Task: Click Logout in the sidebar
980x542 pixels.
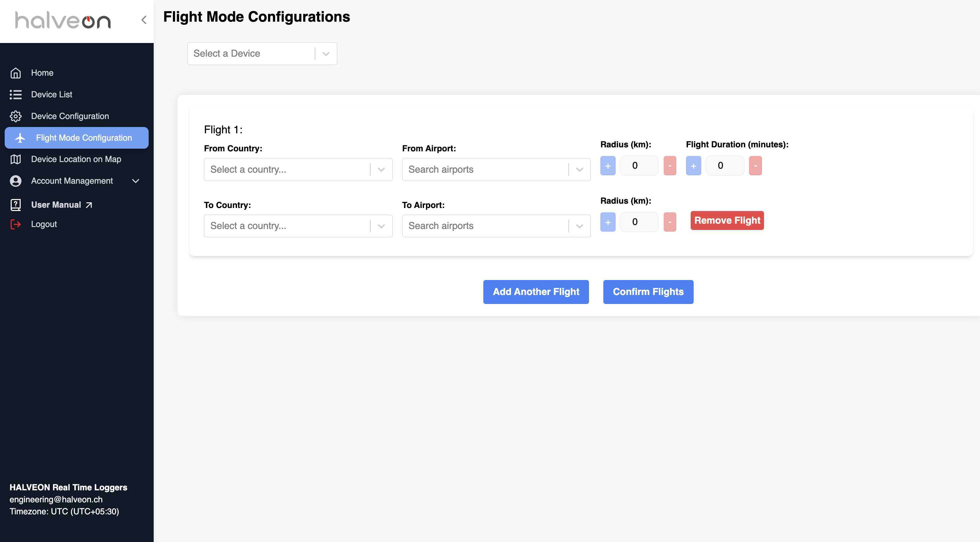Action: tap(44, 224)
